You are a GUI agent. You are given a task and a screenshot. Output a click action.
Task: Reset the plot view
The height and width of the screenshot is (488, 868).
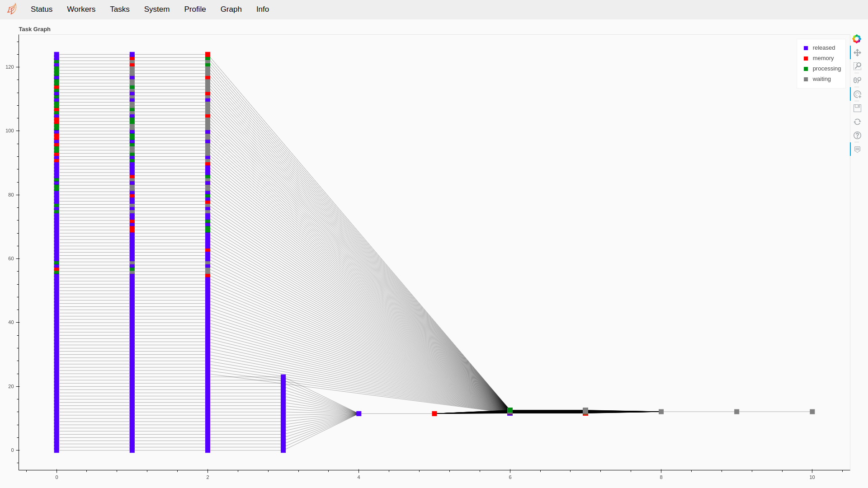pyautogui.click(x=857, y=122)
